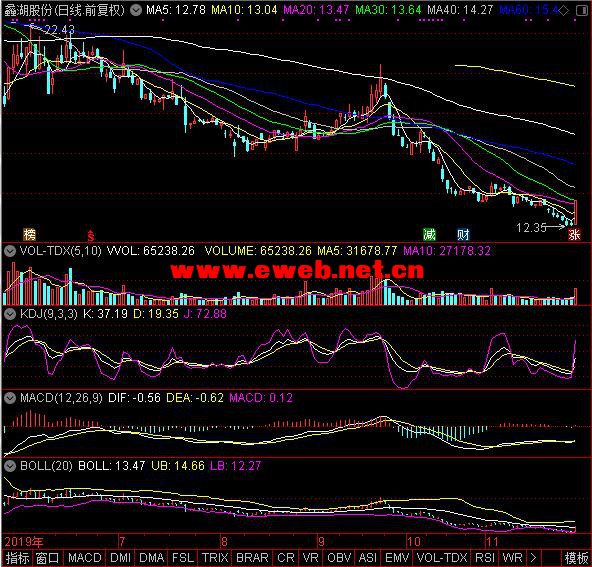Show more indicators with the > arrow
The height and width of the screenshot is (567, 592).
(x=533, y=558)
